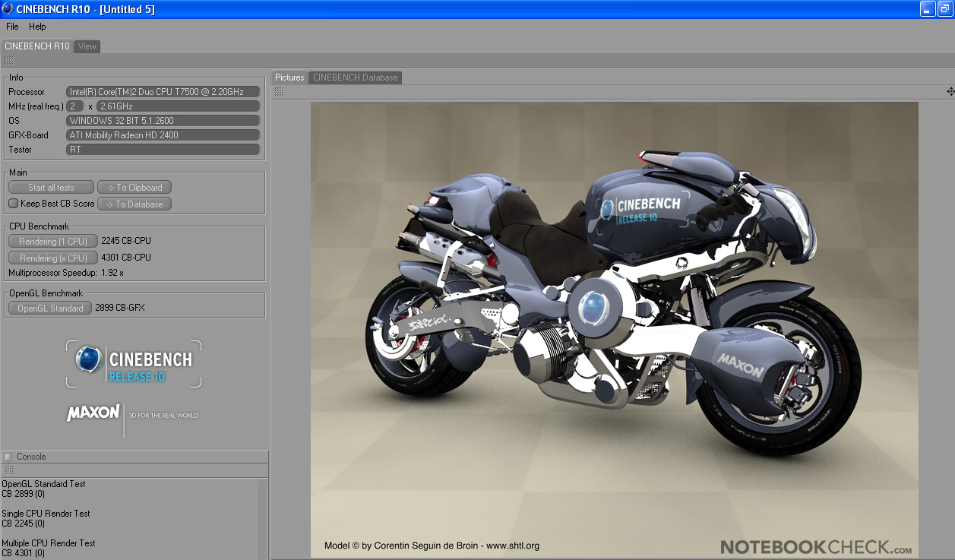Click the OpenGL Standard Test console line
Image resolution: width=955 pixels, height=560 pixels.
pos(43,484)
